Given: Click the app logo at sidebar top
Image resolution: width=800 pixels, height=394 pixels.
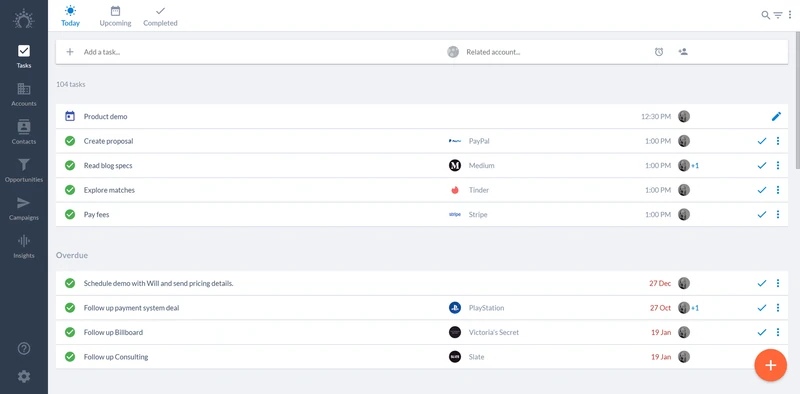Looking at the screenshot, I should 23,18.
